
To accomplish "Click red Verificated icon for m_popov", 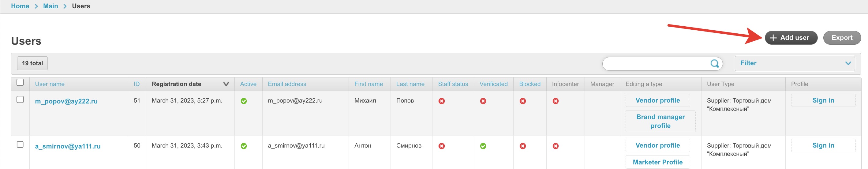I will (483, 101).
